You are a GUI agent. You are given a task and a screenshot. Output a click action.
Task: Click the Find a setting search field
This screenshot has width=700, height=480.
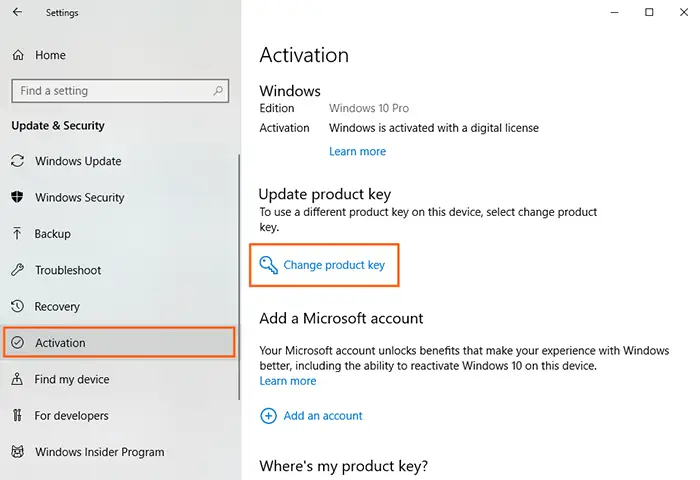point(120,91)
